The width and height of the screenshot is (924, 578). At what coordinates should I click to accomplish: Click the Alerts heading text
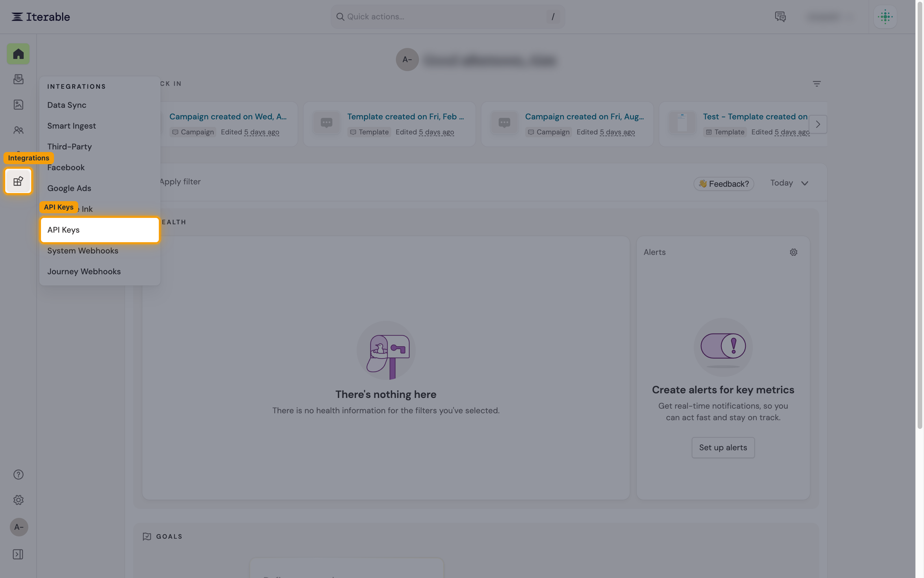654,252
